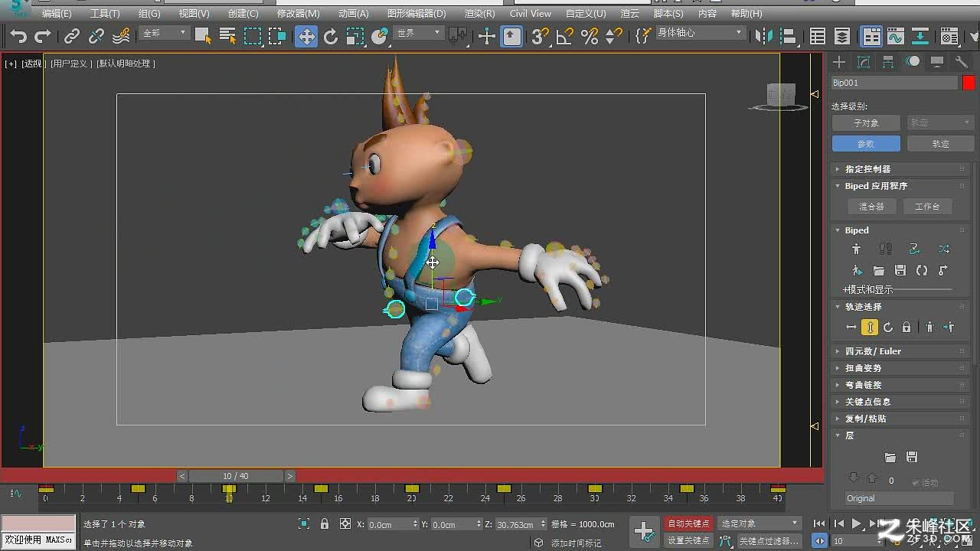Open named selection set dropdown 身体轴心
980x551 pixels.
point(700,33)
